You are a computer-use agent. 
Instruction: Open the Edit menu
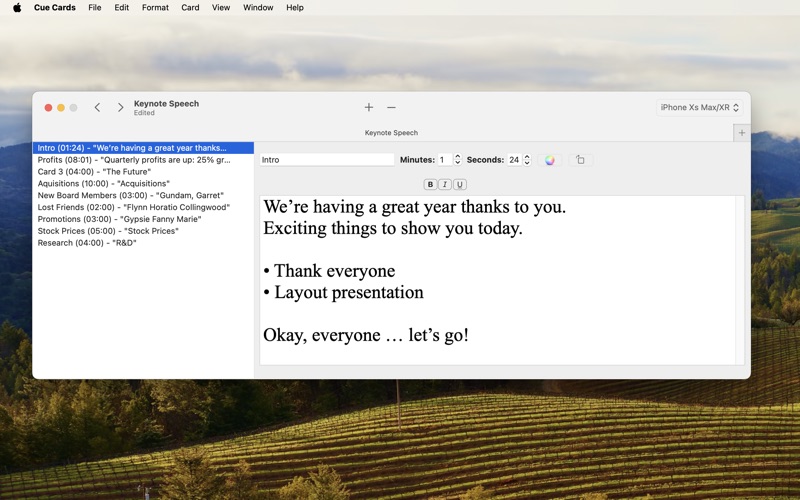[x=121, y=8]
